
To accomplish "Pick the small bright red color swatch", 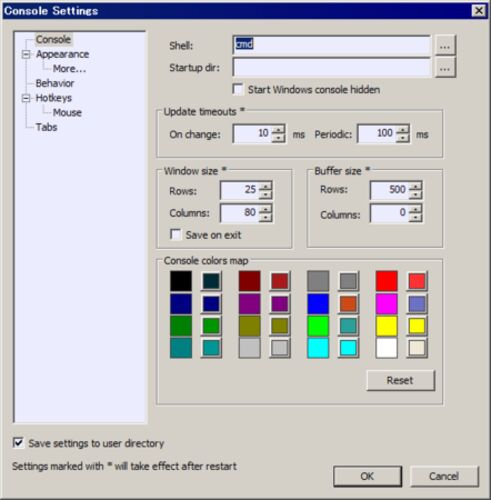I will [417, 281].
